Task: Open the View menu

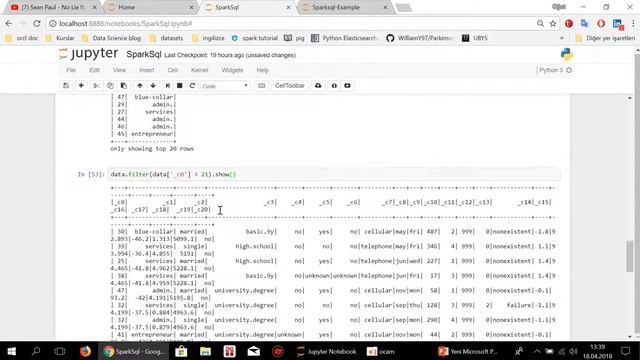Action: coord(119,70)
